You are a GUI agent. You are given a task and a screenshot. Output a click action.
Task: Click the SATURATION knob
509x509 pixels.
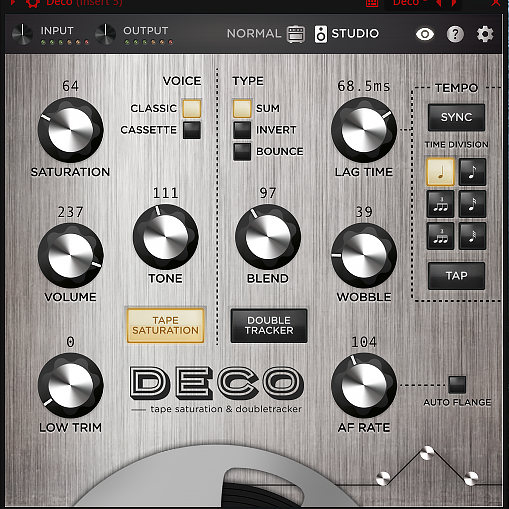tap(71, 130)
